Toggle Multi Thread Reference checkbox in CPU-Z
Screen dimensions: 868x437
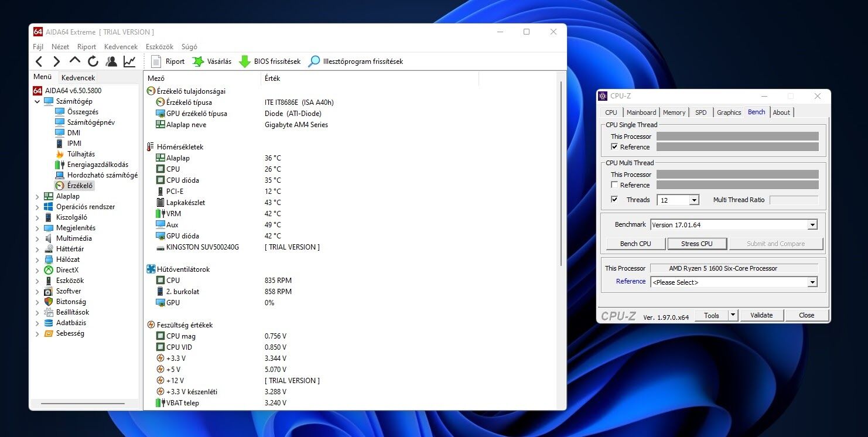click(614, 185)
